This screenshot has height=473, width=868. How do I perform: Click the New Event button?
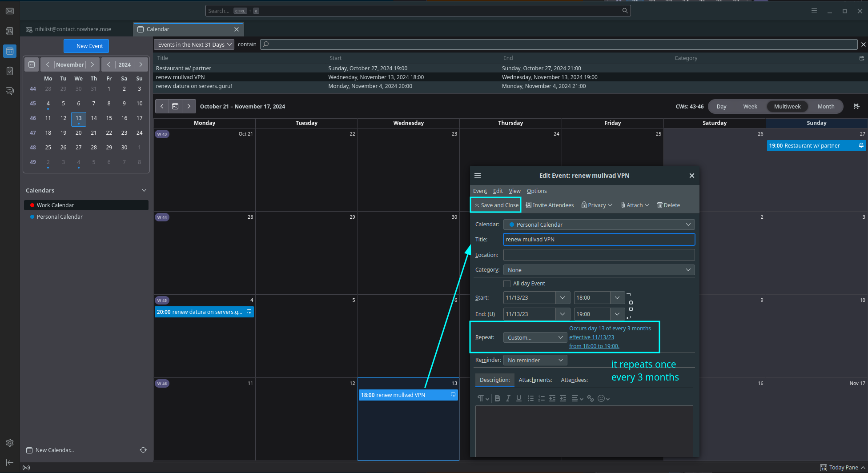pos(86,46)
